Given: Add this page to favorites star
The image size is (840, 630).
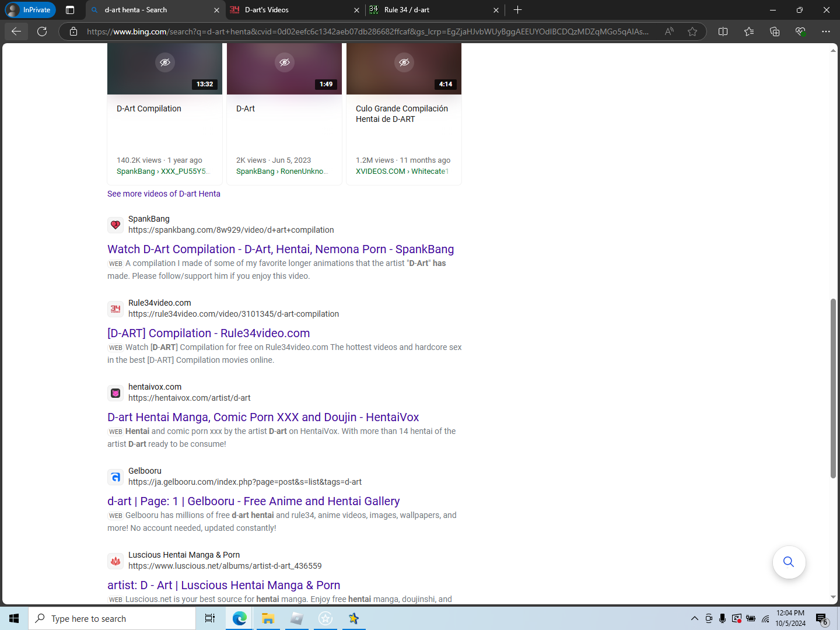Looking at the screenshot, I should pyautogui.click(x=692, y=32).
